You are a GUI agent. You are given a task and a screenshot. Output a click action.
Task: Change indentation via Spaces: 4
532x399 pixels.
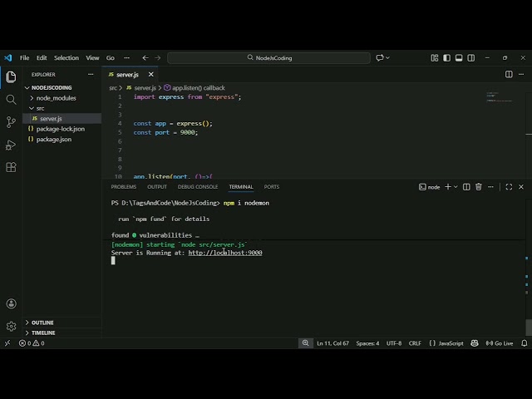point(367,343)
